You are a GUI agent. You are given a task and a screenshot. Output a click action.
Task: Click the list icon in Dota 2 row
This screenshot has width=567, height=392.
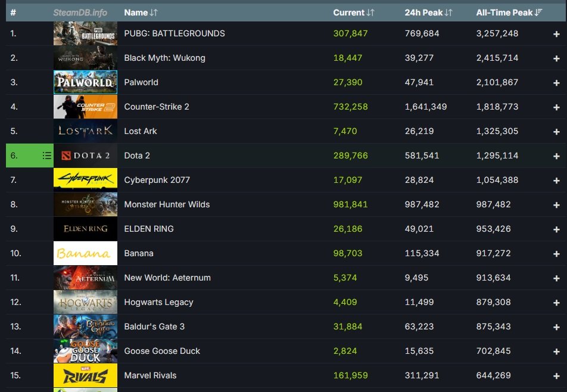[46, 155]
